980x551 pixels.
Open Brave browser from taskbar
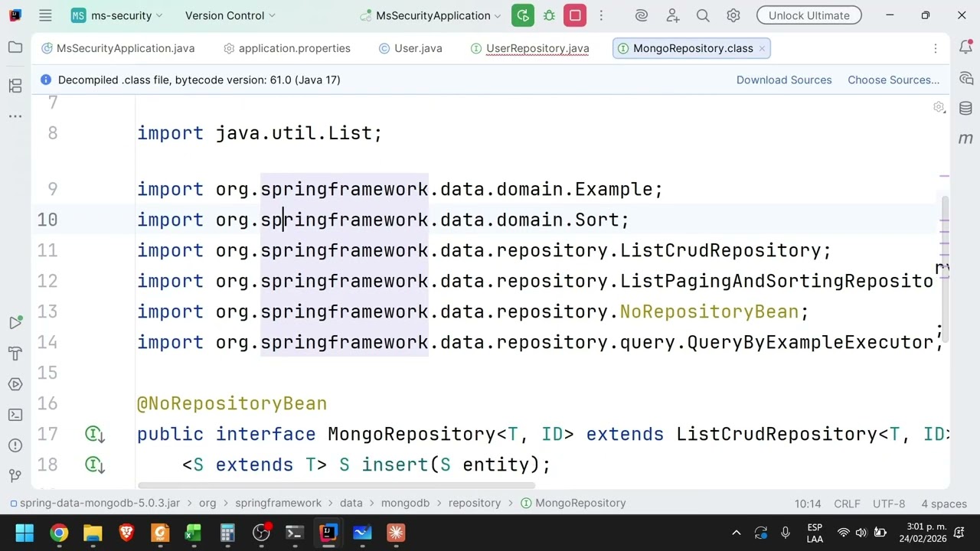click(x=126, y=533)
